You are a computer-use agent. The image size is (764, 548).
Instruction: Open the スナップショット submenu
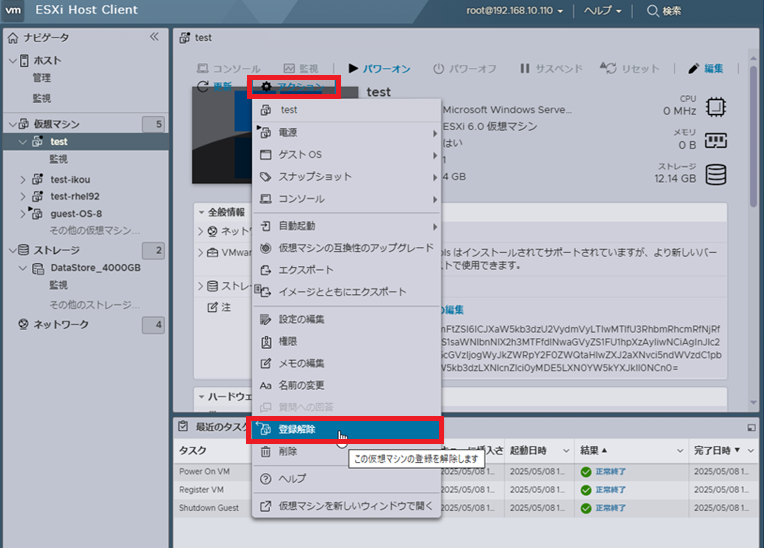click(346, 177)
